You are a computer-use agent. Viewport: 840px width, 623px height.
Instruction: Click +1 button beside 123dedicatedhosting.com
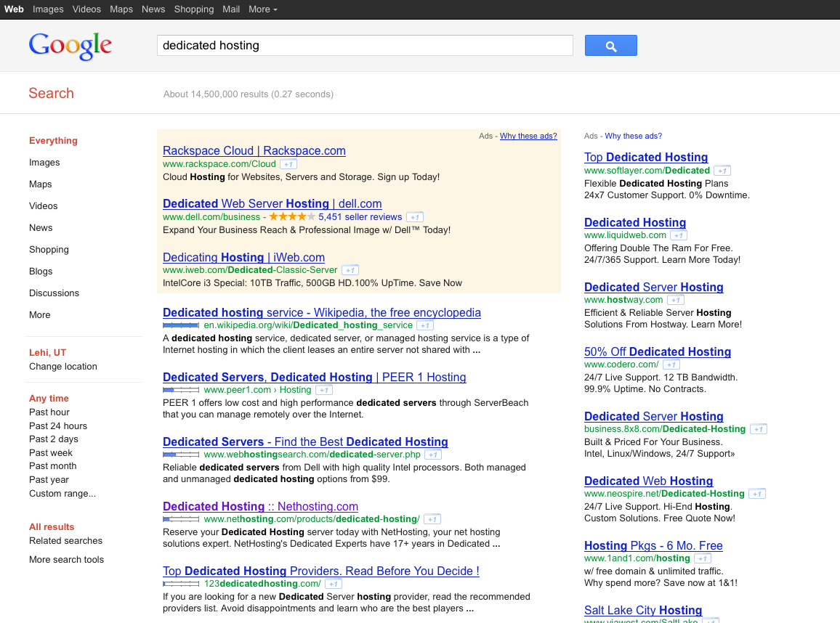click(x=334, y=584)
